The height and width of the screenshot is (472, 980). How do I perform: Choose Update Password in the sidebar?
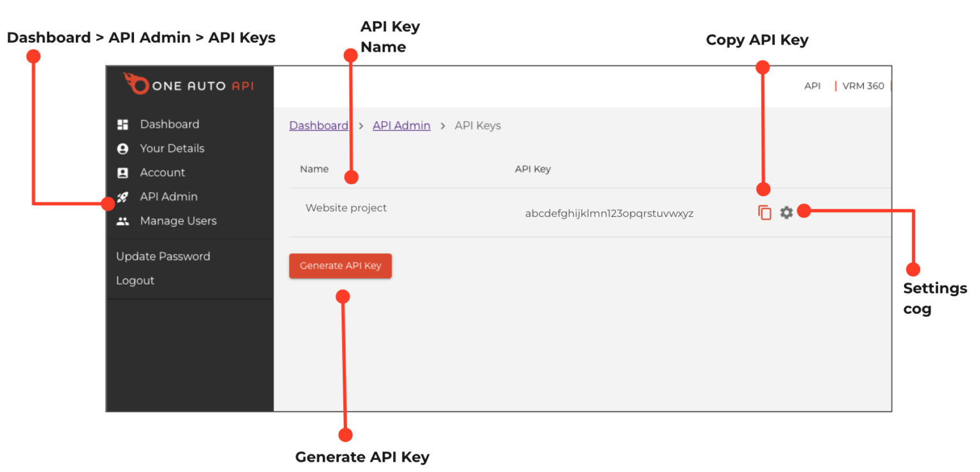tap(163, 256)
